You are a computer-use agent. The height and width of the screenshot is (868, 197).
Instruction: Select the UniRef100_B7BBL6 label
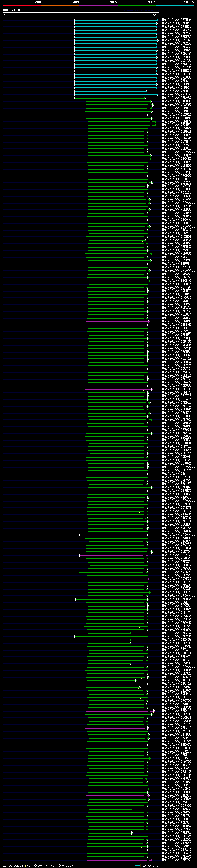(177, 403)
